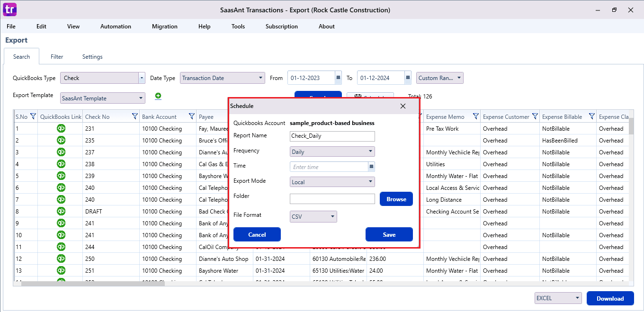Open the Frequency dropdown showing Daily
Image resolution: width=644 pixels, height=312 pixels.
click(332, 152)
